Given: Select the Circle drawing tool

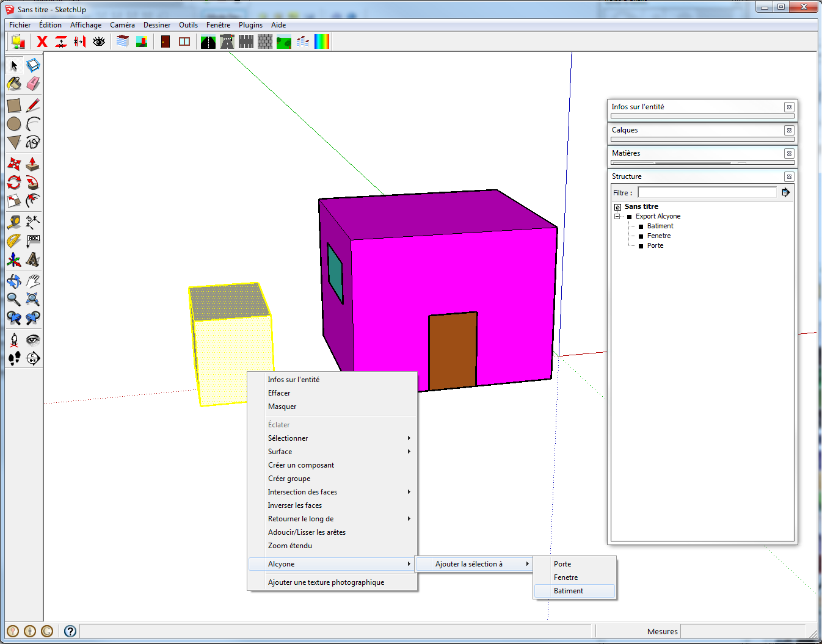Looking at the screenshot, I should [14, 124].
